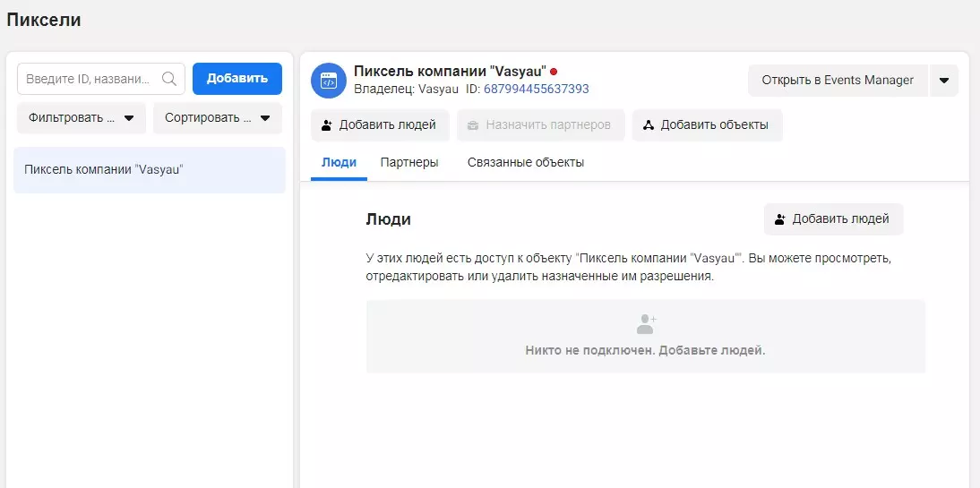Screen dimensions: 980x488
Task: Click the 'Назначить партнеров' button
Action: pos(541,125)
